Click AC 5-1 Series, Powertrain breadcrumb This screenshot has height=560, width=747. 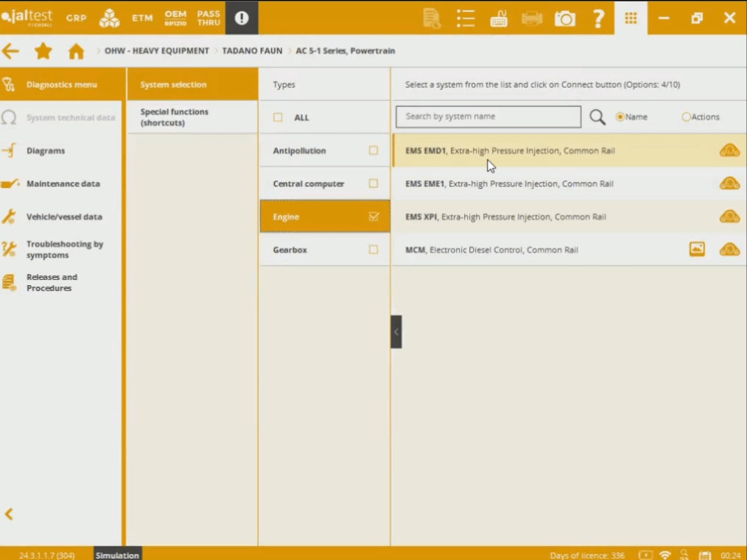click(x=346, y=51)
